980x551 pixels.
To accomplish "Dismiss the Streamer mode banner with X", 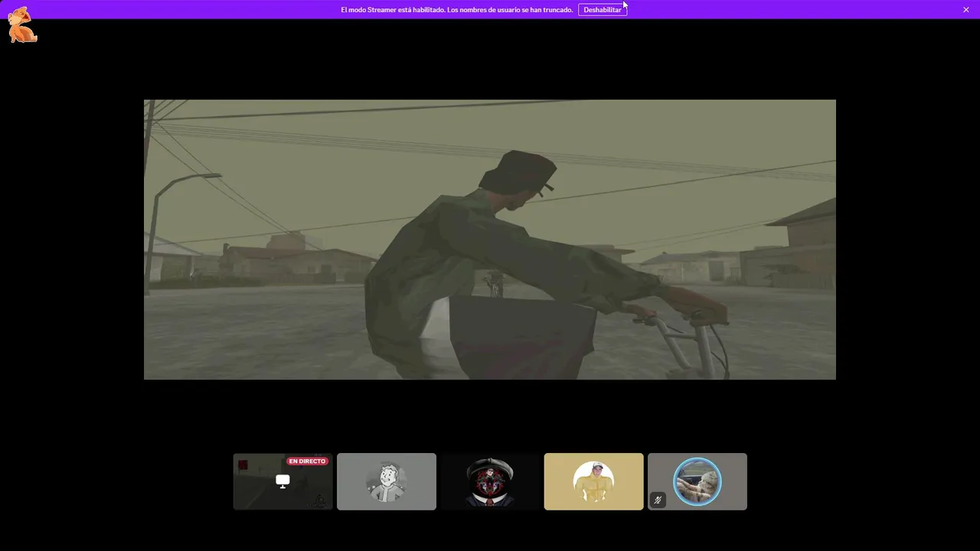I will pyautogui.click(x=966, y=10).
